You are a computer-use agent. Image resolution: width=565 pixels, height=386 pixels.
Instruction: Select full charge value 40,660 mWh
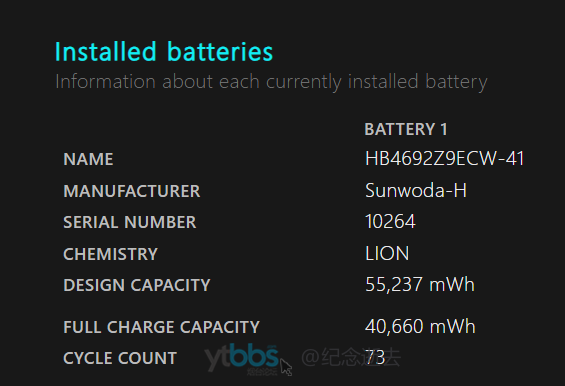pyautogui.click(x=420, y=327)
